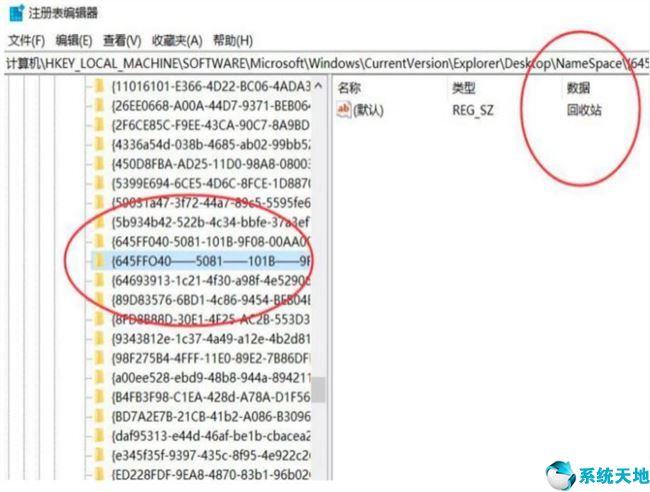Select tree key {9343812e-1c37-4a49-a12e-4b2d81
650x492 pixels.
coord(211,339)
